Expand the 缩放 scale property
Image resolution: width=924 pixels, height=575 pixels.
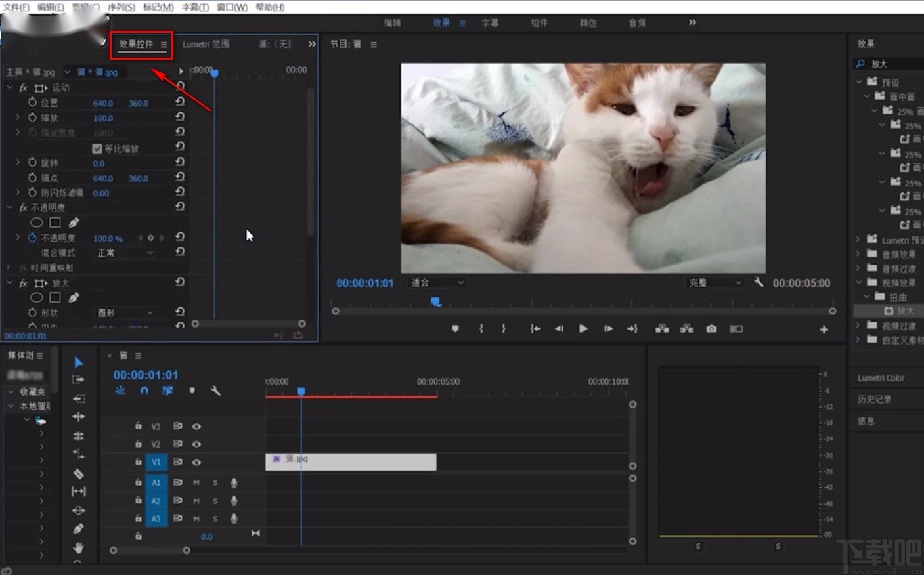(18, 117)
